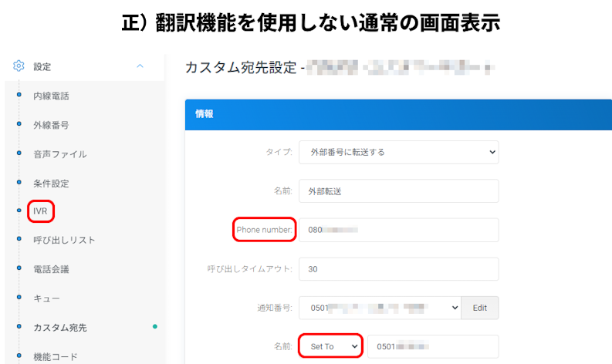Image resolution: width=612 pixels, height=364 pixels.
Task: Open 条件設定 page
Action: [51, 184]
